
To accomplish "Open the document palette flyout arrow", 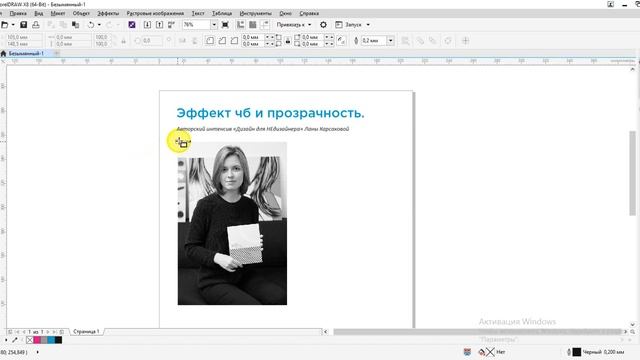I will 6,340.
